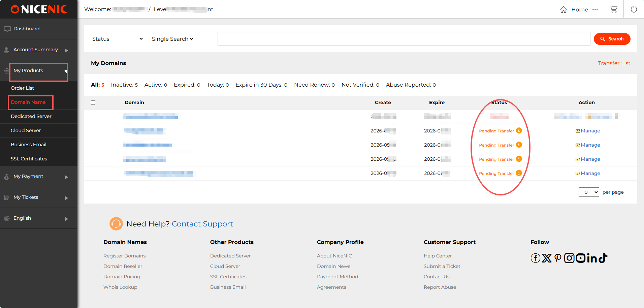Filter by Expire in 30 Days
The width and height of the screenshot is (644, 308).
261,85
